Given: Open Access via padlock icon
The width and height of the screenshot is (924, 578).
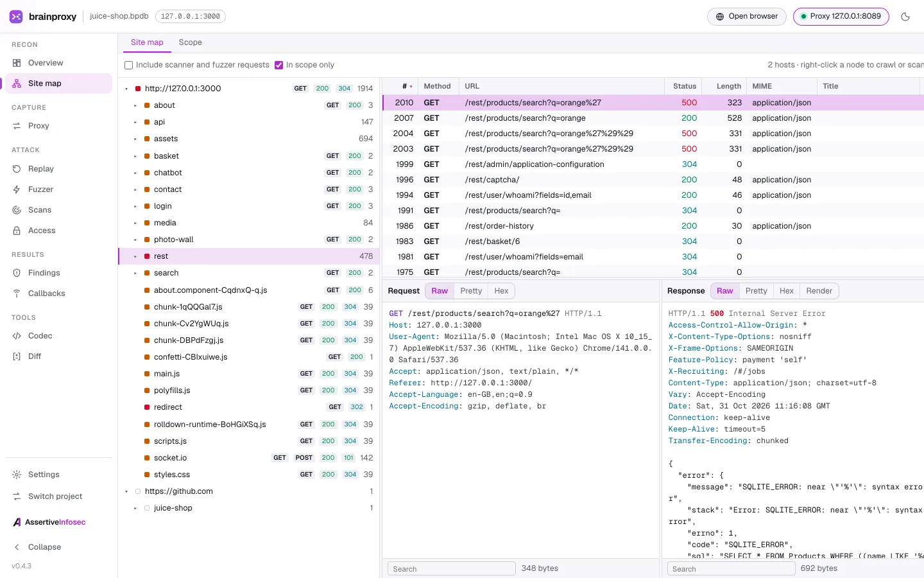Looking at the screenshot, I should click(17, 231).
